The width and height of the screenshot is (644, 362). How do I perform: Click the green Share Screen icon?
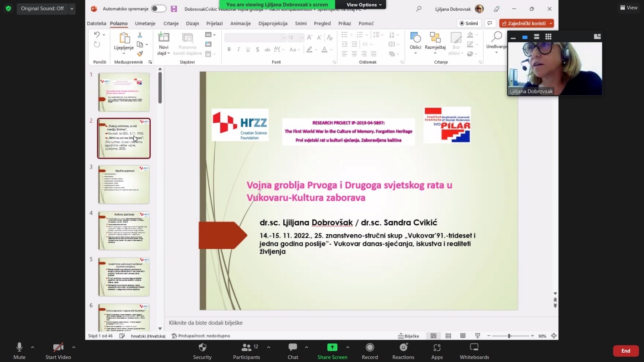pyautogui.click(x=332, y=347)
